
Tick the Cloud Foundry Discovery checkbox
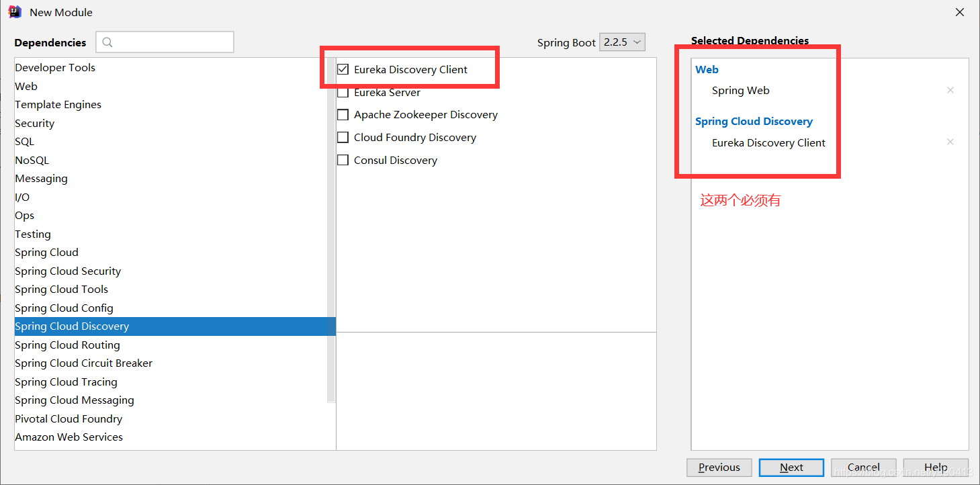(x=343, y=138)
